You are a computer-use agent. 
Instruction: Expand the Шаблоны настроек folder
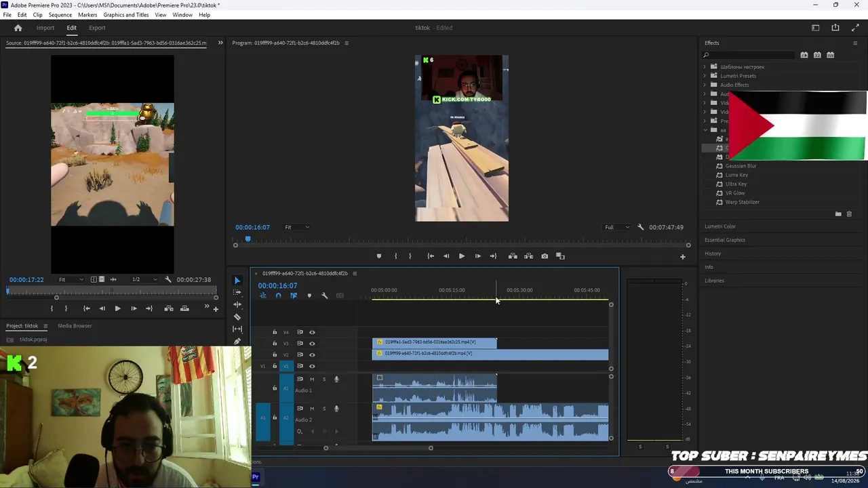[705, 67]
